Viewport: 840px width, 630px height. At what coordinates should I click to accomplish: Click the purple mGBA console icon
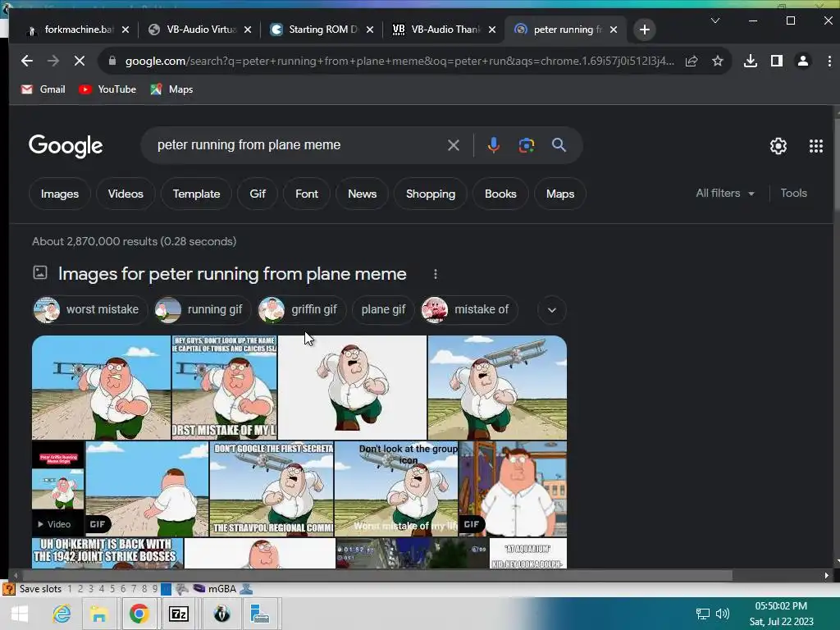199,589
